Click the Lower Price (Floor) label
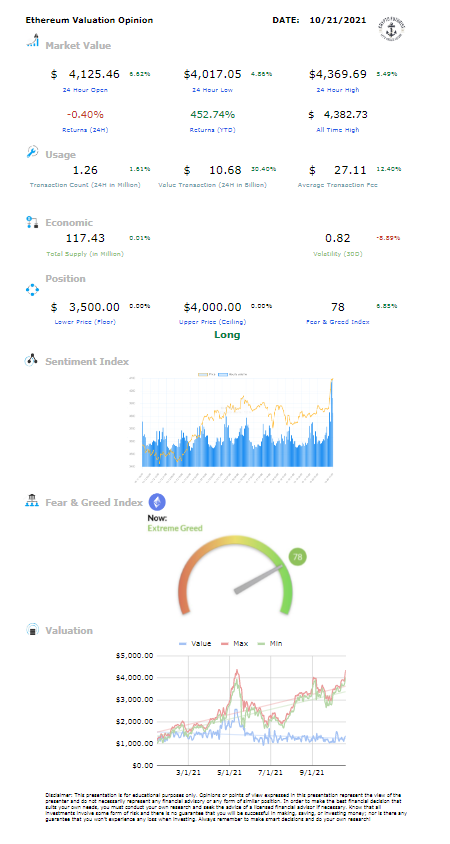The height and width of the screenshot is (844, 450). pos(85,322)
